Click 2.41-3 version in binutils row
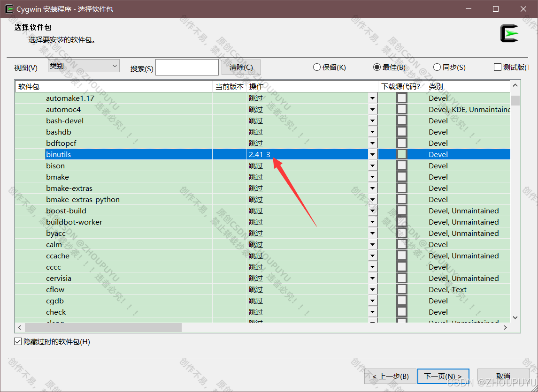Image resolution: width=538 pixels, height=392 pixels. click(260, 155)
